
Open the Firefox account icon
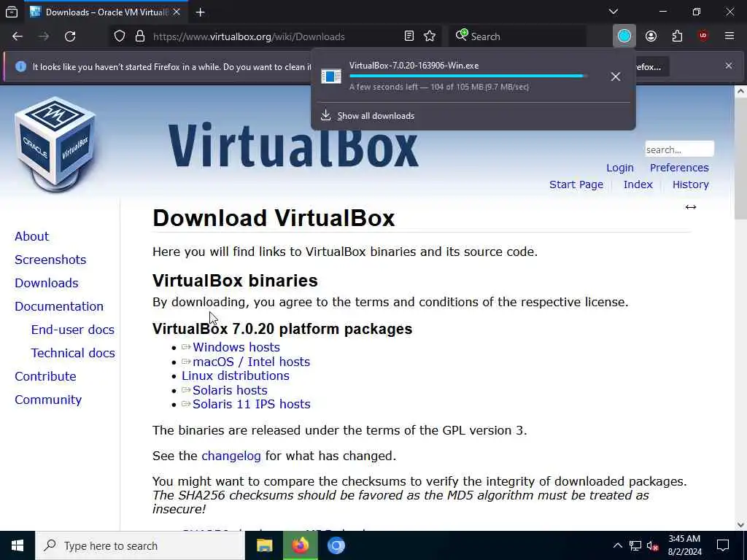651,36
